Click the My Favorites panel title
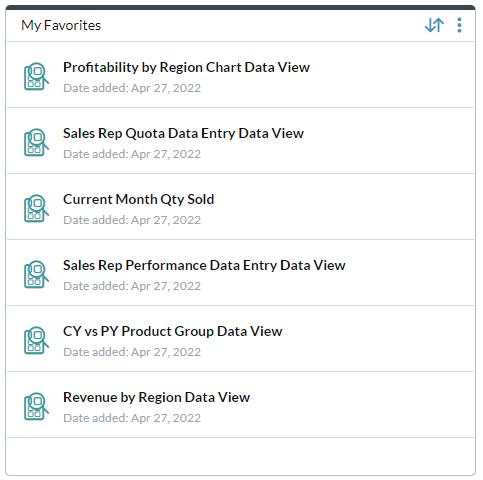483x480 pixels. (61, 26)
